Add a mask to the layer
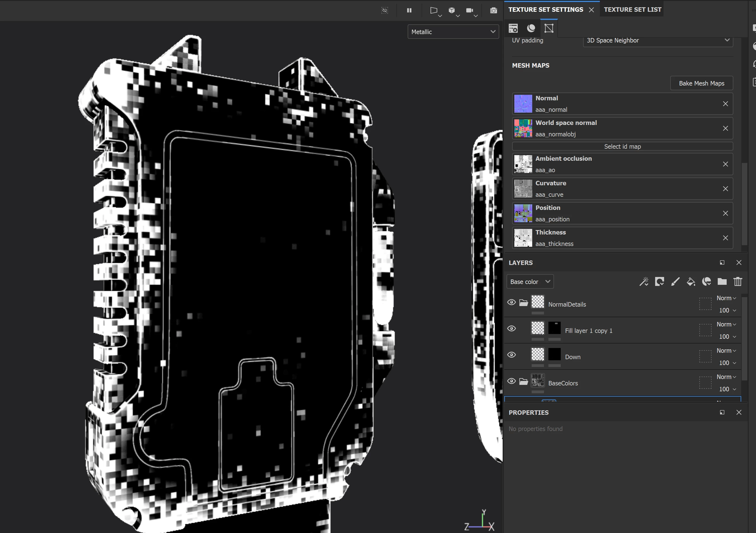The width and height of the screenshot is (756, 533). tap(659, 282)
